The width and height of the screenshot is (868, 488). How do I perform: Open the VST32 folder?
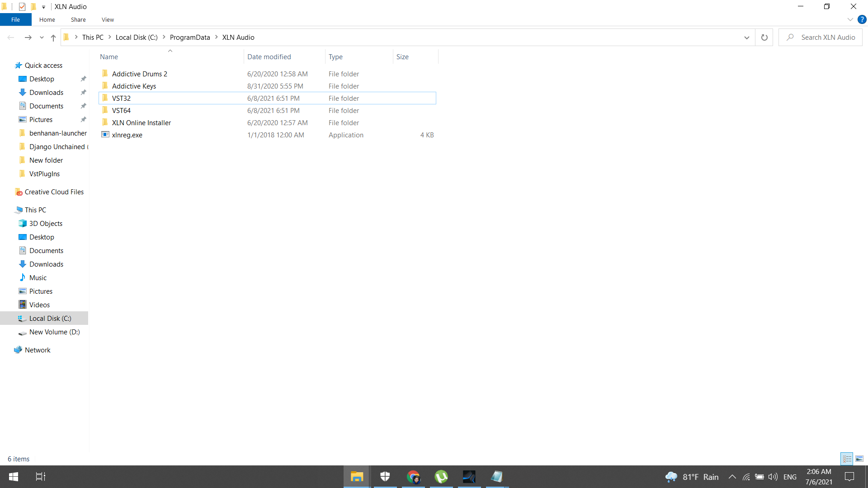click(x=122, y=98)
